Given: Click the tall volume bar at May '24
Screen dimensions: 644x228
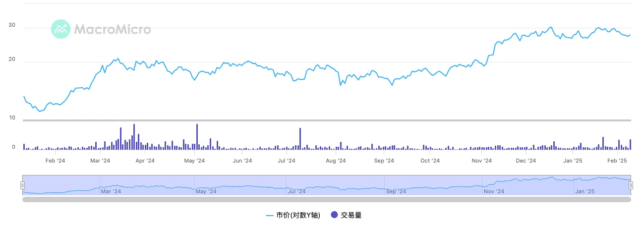Looking at the screenshot, I should [x=197, y=137].
